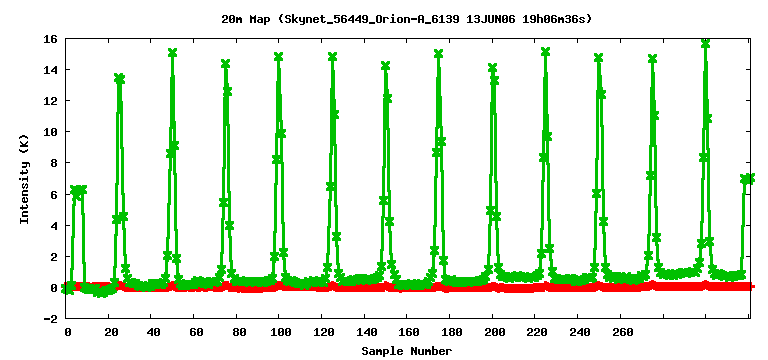Click the x-axis tick label 0
Image resolution: width=768 pixels, height=360 pixels.
68,332
